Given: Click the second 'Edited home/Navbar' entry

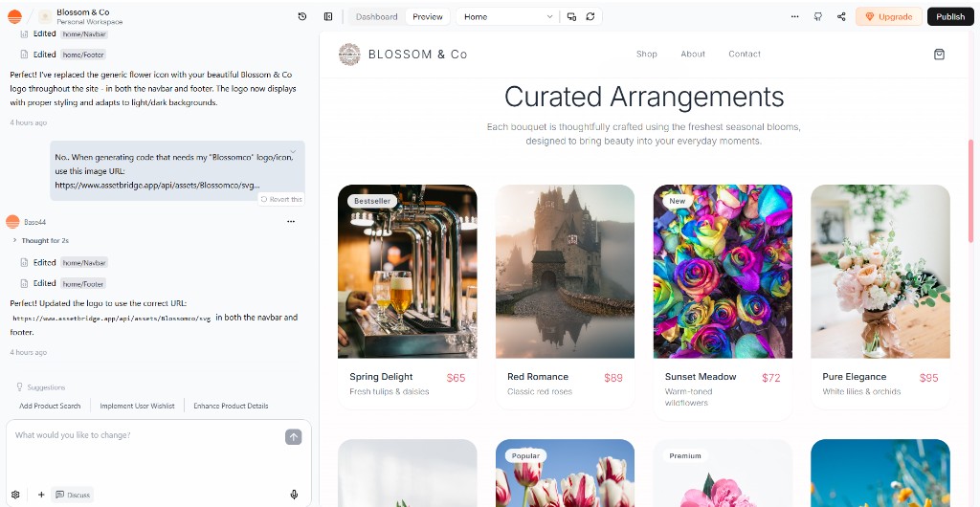Looking at the screenshot, I should pyautogui.click(x=64, y=262).
